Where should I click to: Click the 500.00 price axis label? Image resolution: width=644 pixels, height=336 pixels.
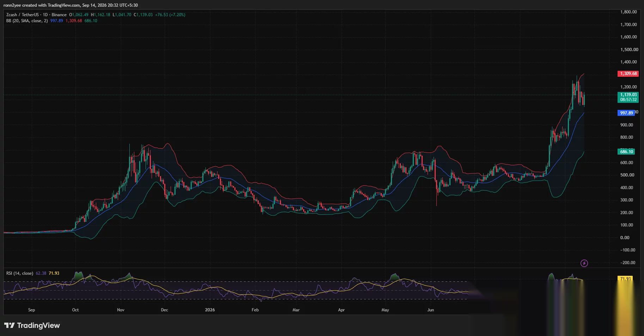(627, 175)
